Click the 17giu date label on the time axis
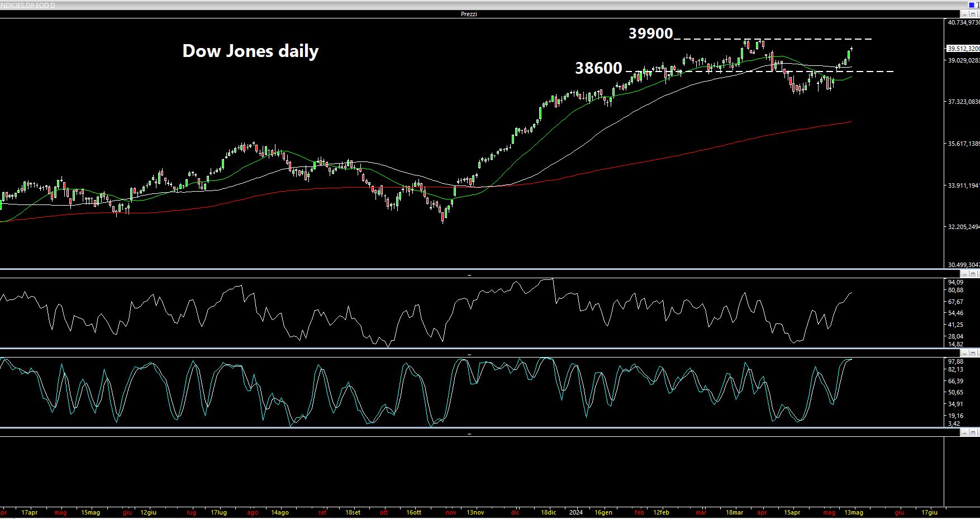The width and height of the screenshot is (980, 519). pos(929,512)
